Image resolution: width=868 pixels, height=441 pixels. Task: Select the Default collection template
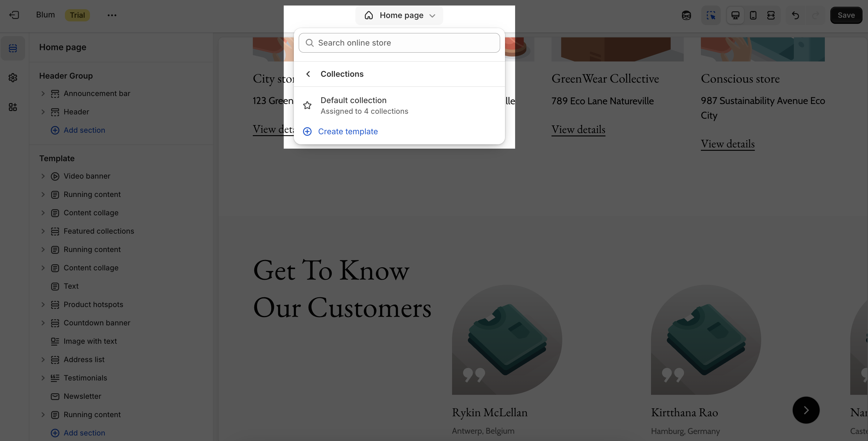(364, 106)
